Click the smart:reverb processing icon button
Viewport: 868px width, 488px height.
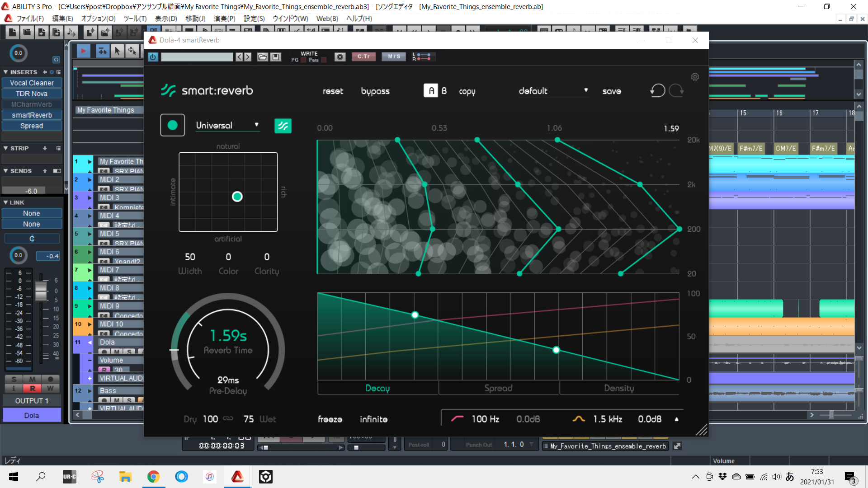(283, 126)
